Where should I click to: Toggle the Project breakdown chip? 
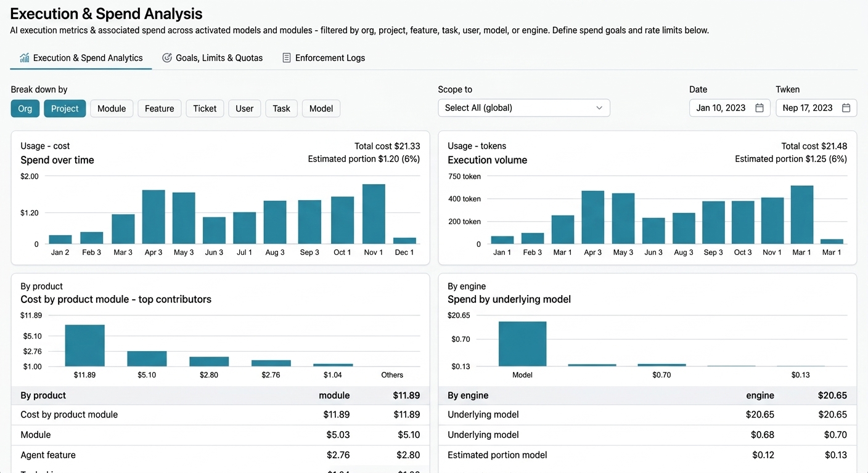[x=65, y=108]
